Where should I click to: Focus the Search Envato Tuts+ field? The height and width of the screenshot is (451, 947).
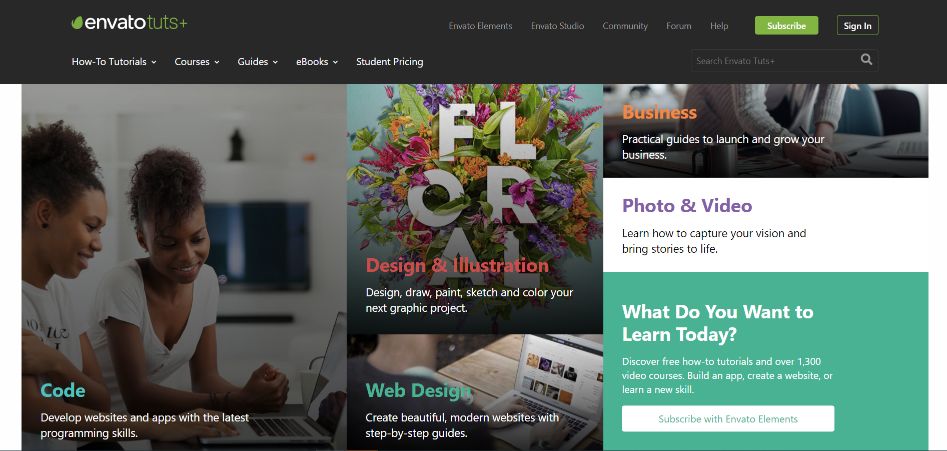click(774, 60)
